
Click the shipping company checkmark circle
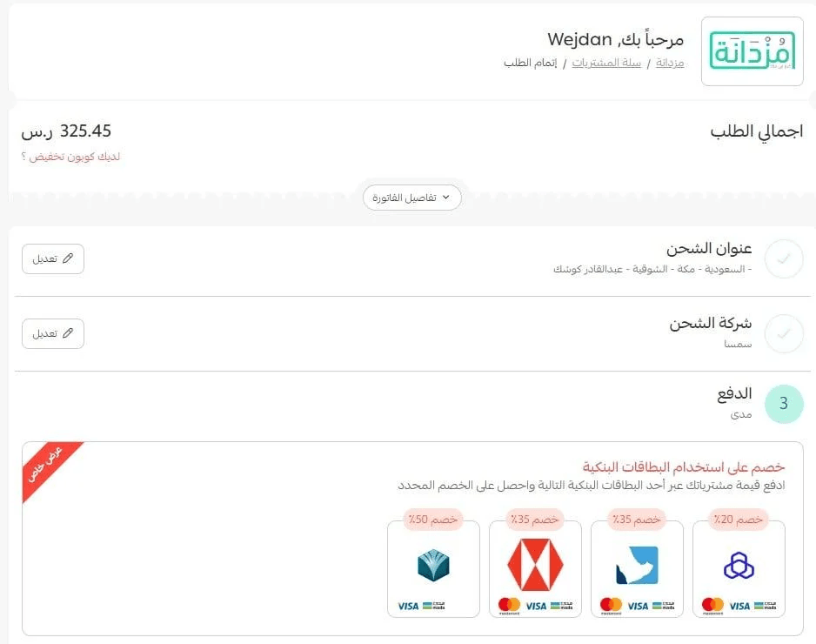click(784, 333)
